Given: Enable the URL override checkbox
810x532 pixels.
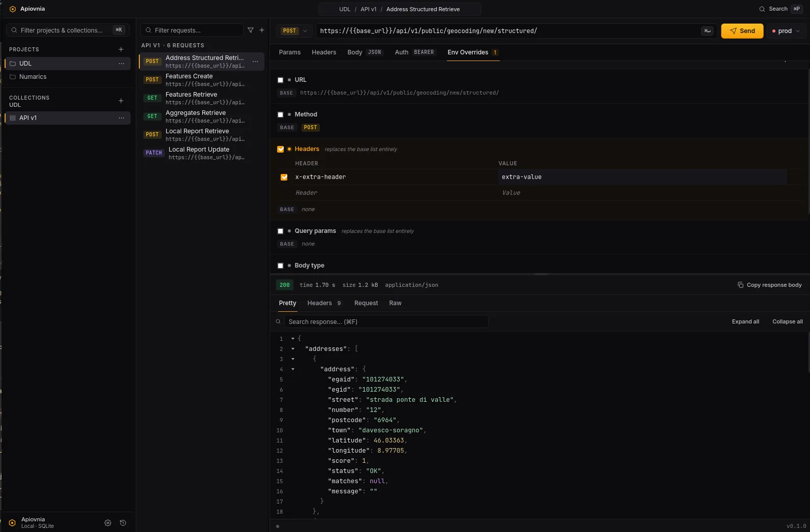Looking at the screenshot, I should (x=280, y=80).
